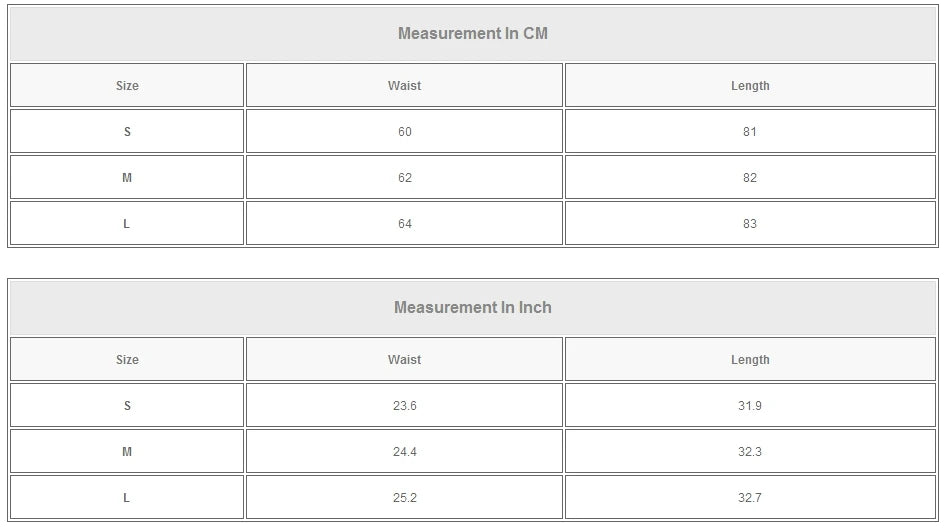Click the length value 32.3 cell
Screen dimensions: 945x529
(750, 452)
